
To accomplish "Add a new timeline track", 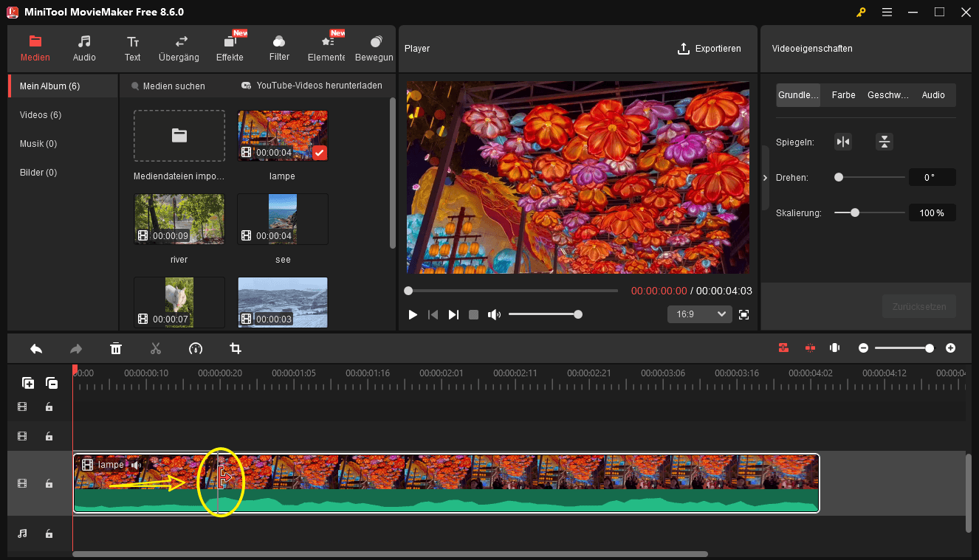I will [x=28, y=383].
